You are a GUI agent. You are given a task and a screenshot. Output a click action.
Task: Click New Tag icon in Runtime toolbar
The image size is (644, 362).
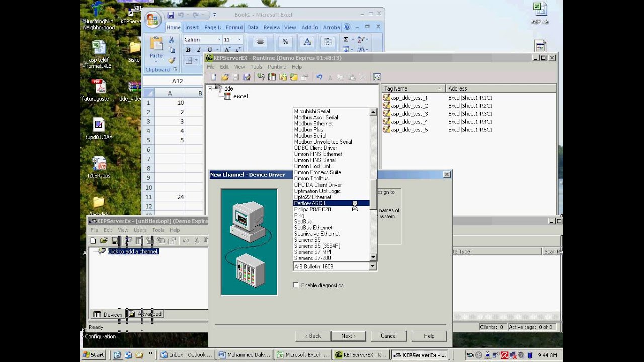(x=294, y=77)
